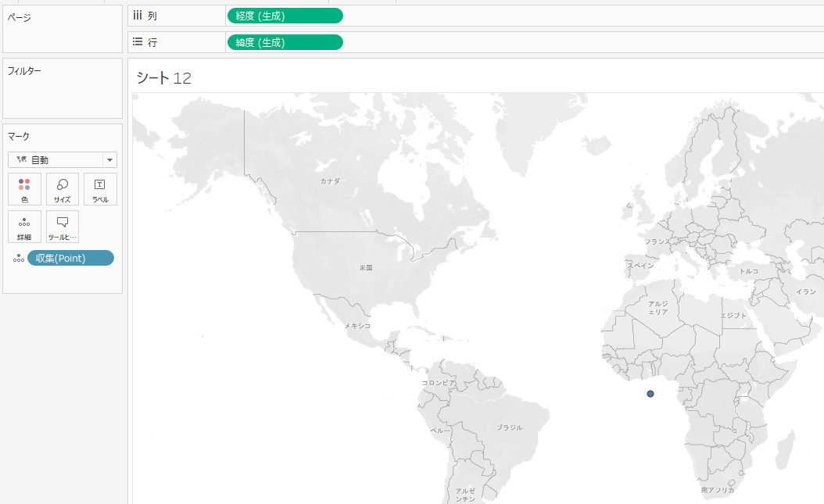Click the シート 12 sheet title
Screen dimensions: 824x504
coord(163,78)
